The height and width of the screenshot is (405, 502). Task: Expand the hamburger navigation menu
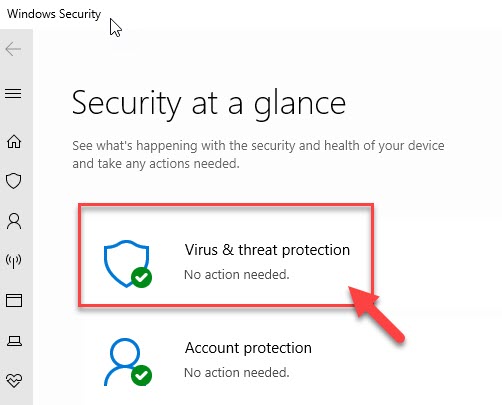[13, 93]
